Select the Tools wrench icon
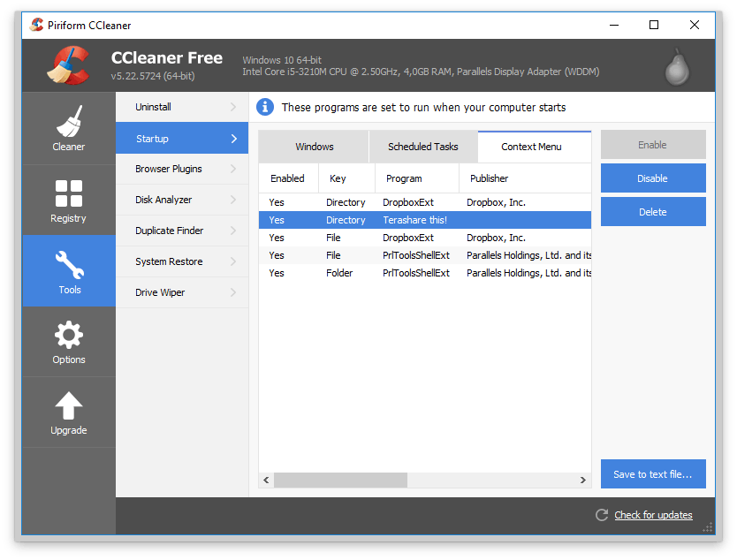This screenshot has width=737, height=560. click(x=70, y=265)
